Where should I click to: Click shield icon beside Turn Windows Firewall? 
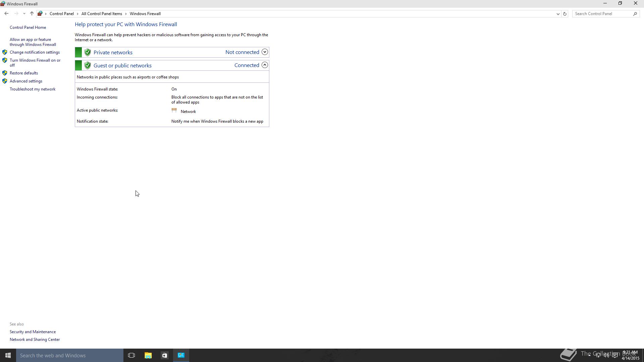pos(5,60)
